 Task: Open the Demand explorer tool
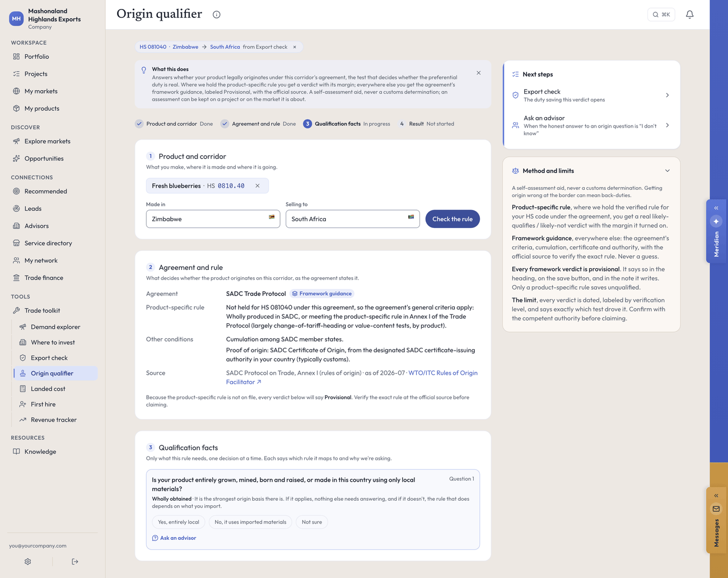tap(56, 327)
